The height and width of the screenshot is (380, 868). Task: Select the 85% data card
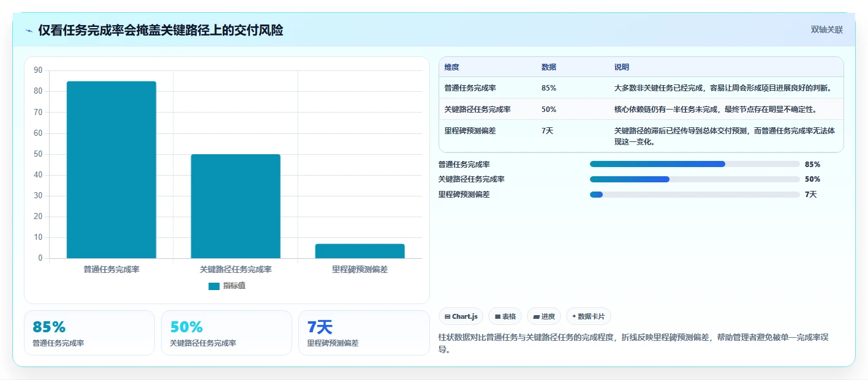tap(89, 333)
